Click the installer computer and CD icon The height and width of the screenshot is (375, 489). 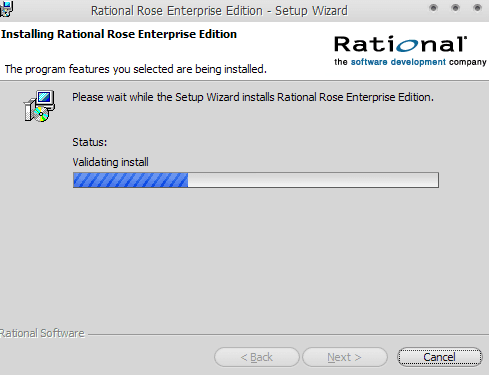[39, 106]
